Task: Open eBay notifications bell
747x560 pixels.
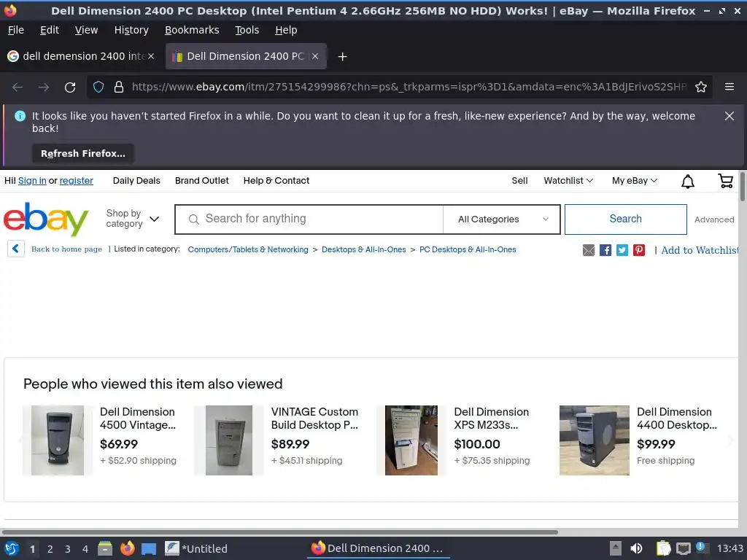Action: [x=687, y=182]
